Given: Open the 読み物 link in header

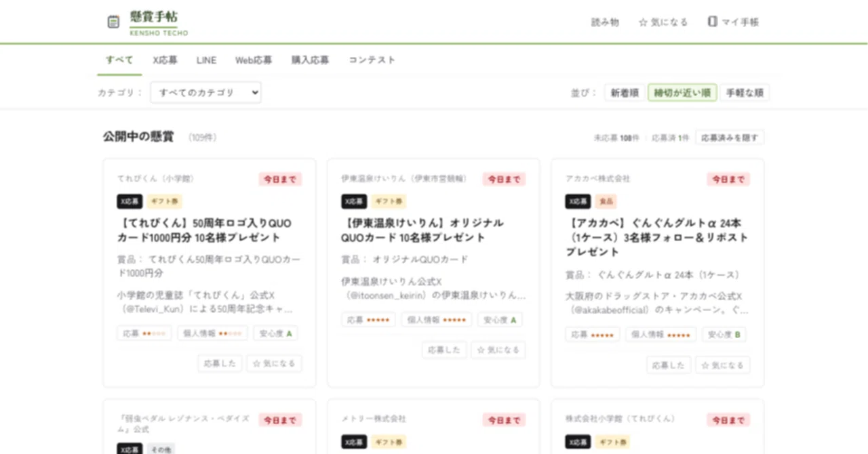Looking at the screenshot, I should click(x=605, y=22).
